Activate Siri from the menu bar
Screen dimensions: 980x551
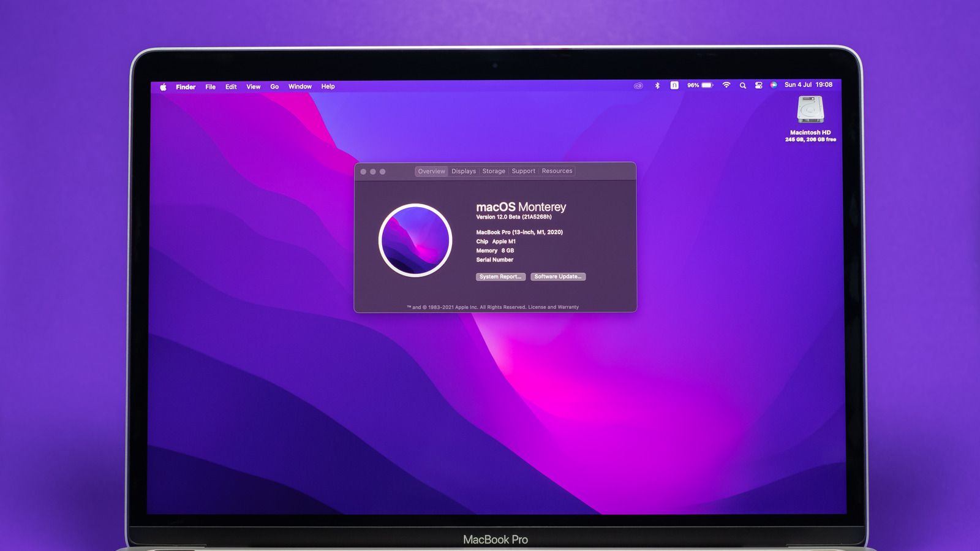pyautogui.click(x=774, y=85)
